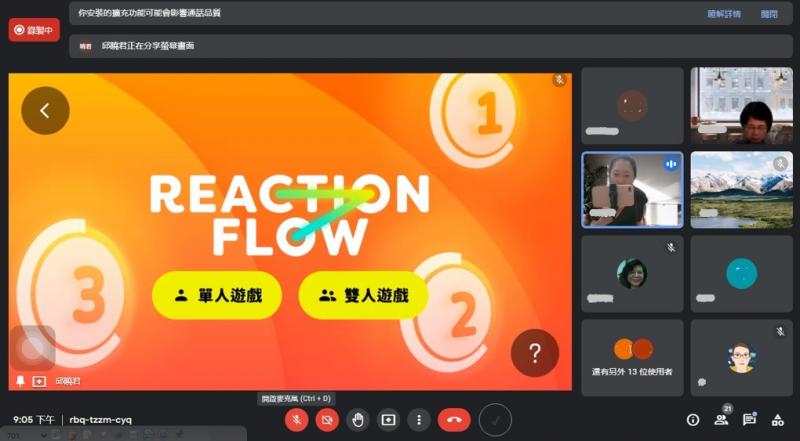Select the speaking participant's highlighted video tile
800x441 pixels.
tap(632, 190)
